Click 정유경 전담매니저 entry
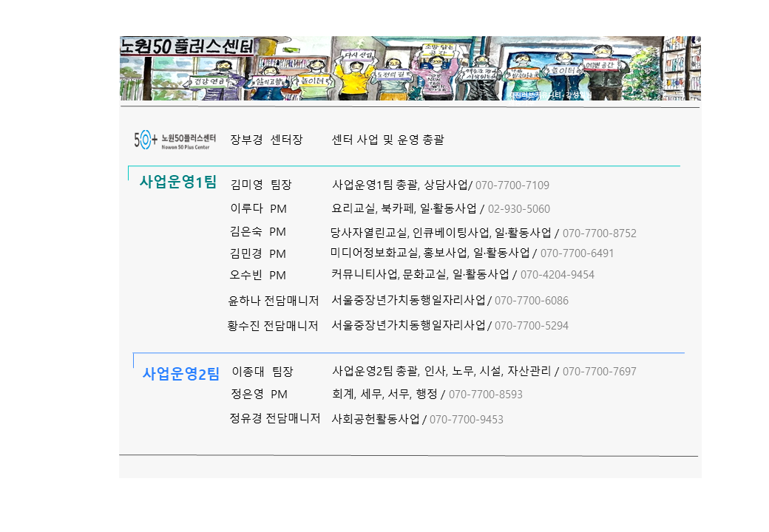 coord(274,419)
